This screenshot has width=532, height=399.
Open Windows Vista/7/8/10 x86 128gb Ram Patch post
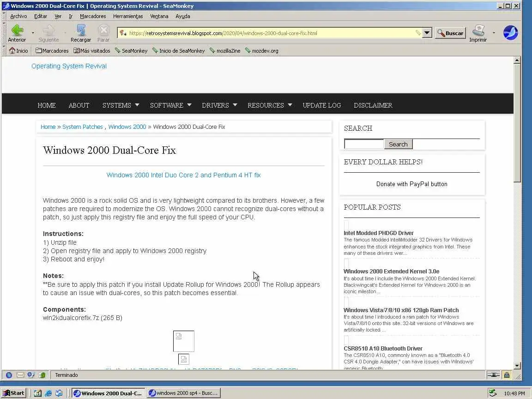[401, 310]
